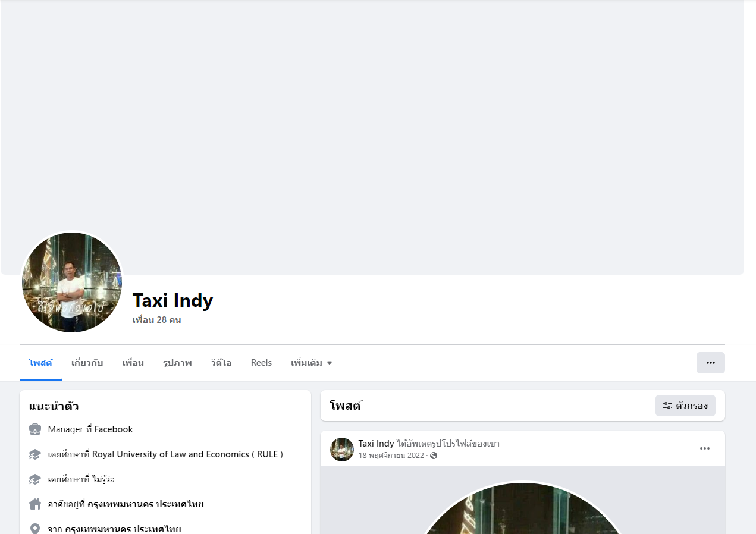This screenshot has height=534, width=756.
Task: Switch to the เกี่ยวกับ tab
Action: click(x=87, y=363)
